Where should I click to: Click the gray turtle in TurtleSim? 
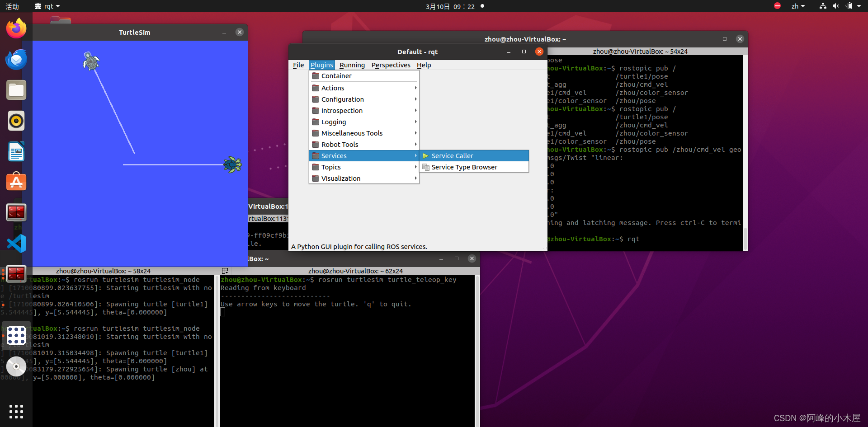pyautogui.click(x=91, y=61)
